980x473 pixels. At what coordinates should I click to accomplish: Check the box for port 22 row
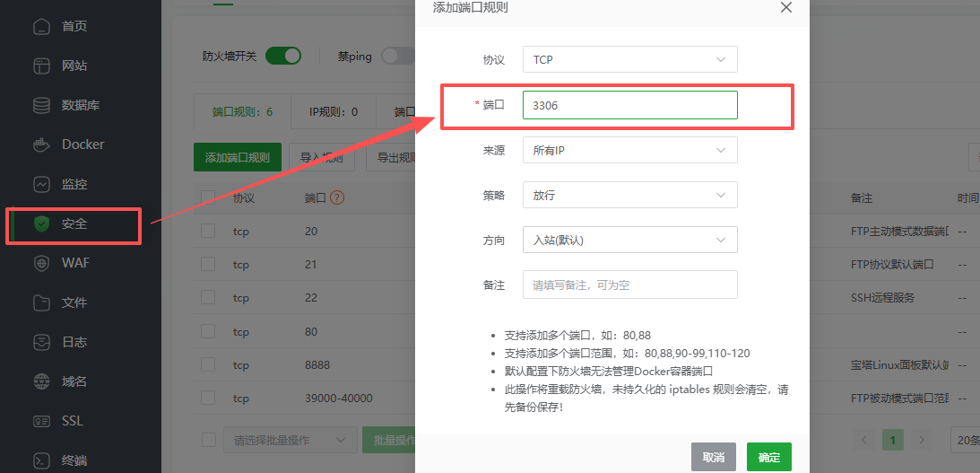pos(208,298)
